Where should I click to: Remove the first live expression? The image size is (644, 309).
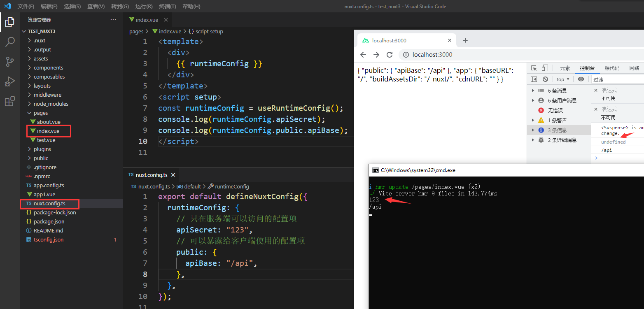(597, 90)
